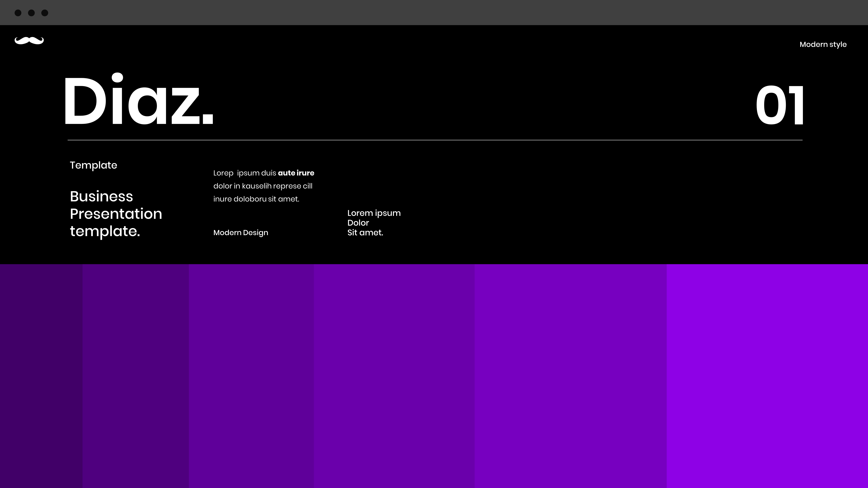The image size is (868, 488).
Task: Select the large Diaz. title text
Action: (x=138, y=101)
